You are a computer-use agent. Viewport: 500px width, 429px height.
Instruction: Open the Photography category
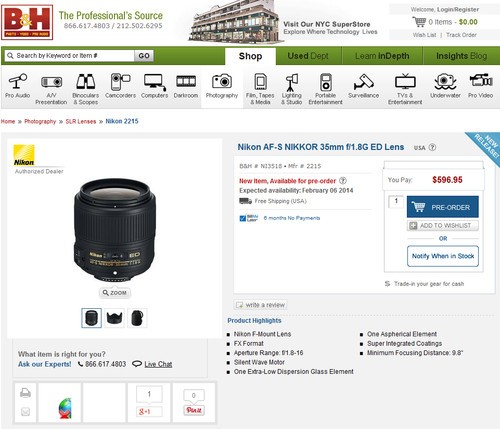[x=222, y=86]
